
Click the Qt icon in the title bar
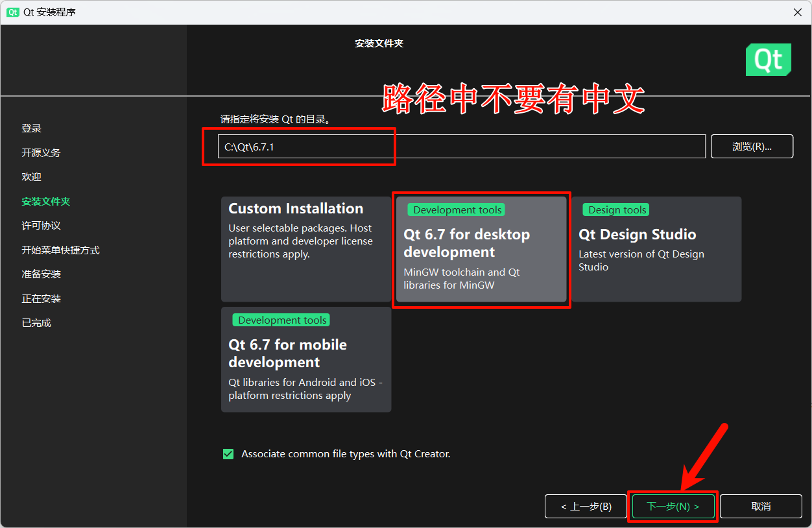point(12,12)
